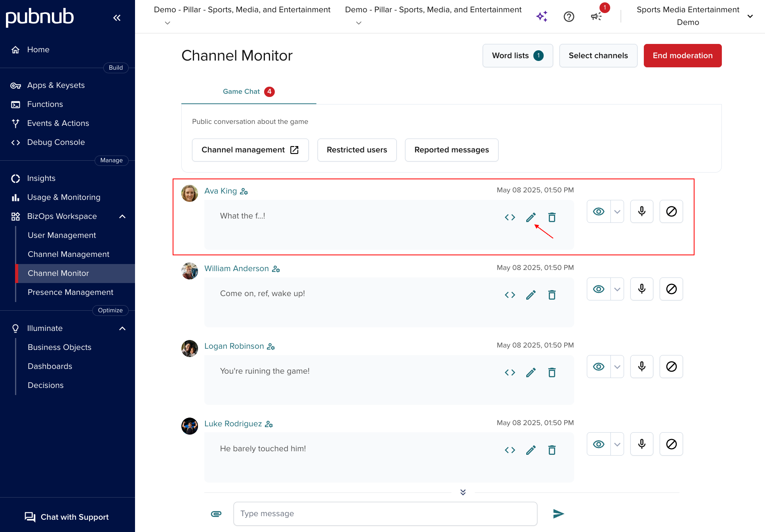Open Presence Management in the sidebar
The width and height of the screenshot is (765, 532).
pyautogui.click(x=70, y=292)
